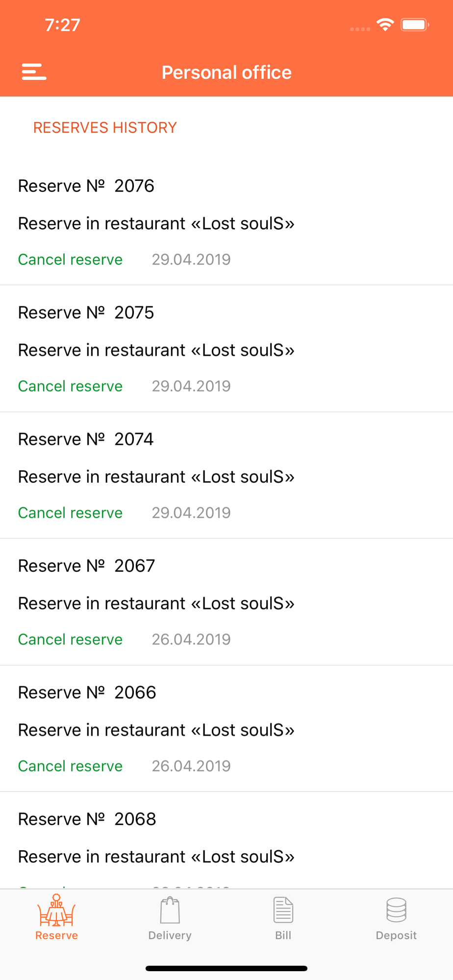Tap the Bill document icon

(x=283, y=910)
